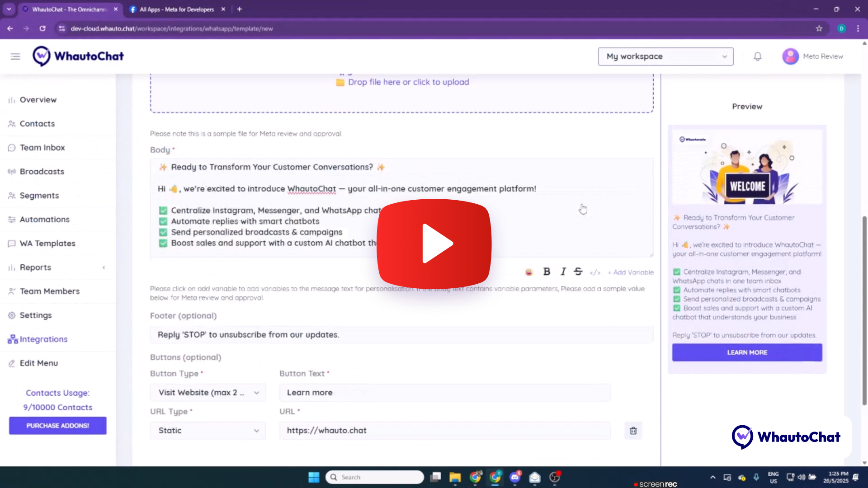The height and width of the screenshot is (488, 868).
Task: Open the Automations section in the sidebar
Action: coord(44,219)
